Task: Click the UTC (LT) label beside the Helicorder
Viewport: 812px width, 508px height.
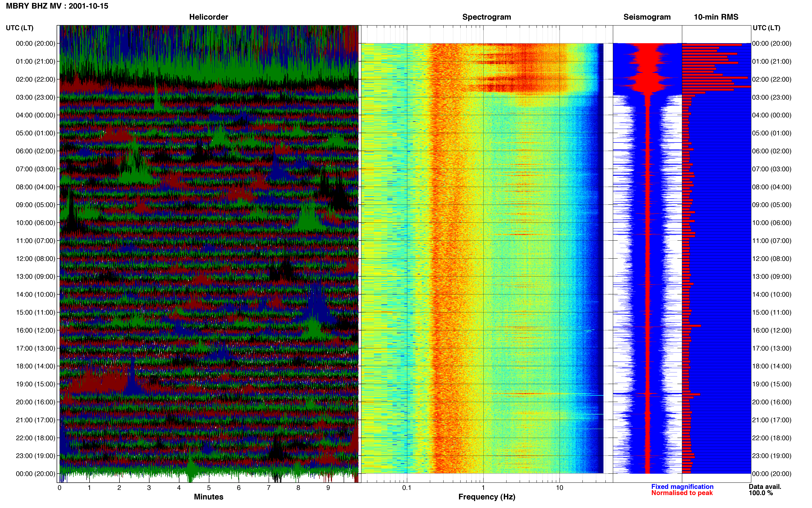Action: 20,28
